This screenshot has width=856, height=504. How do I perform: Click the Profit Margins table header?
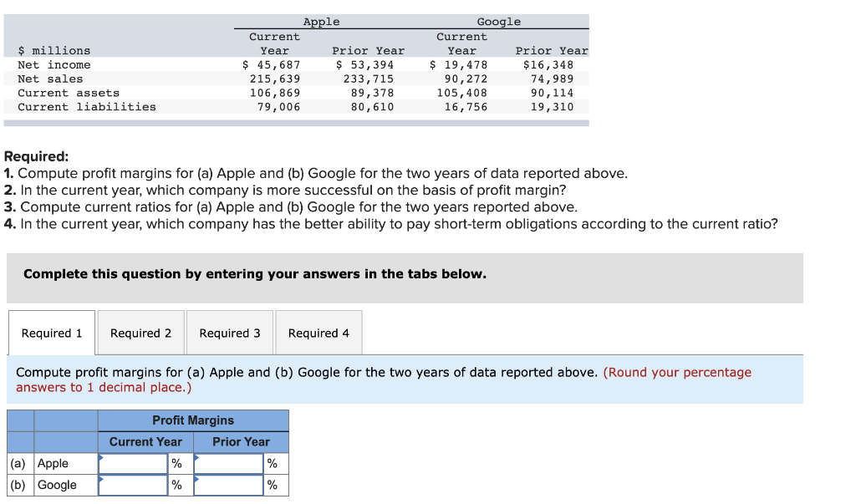pos(193,420)
